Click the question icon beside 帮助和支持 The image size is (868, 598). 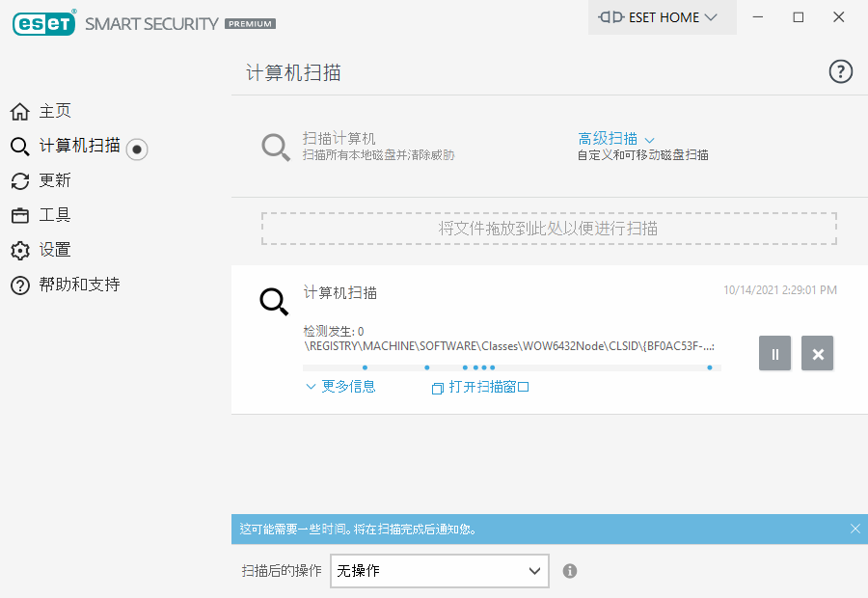coord(20,285)
